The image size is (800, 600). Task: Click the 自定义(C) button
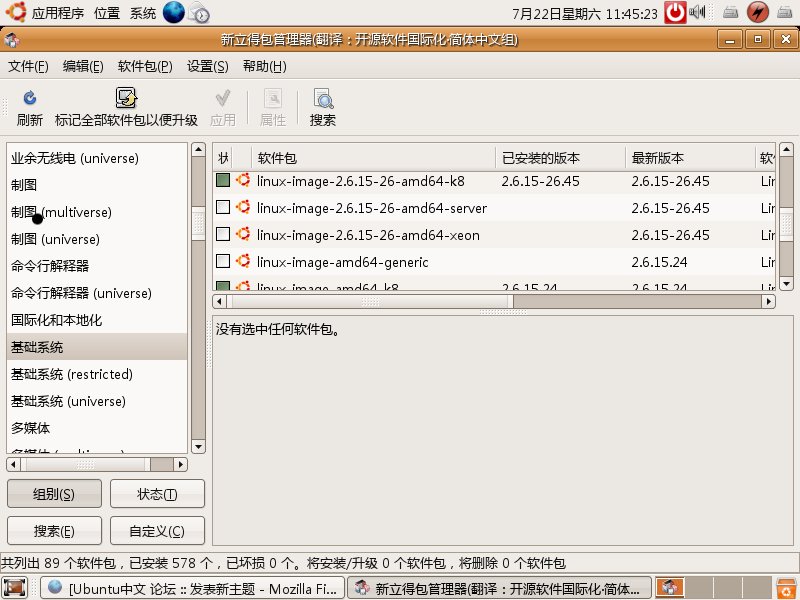pyautogui.click(x=157, y=531)
